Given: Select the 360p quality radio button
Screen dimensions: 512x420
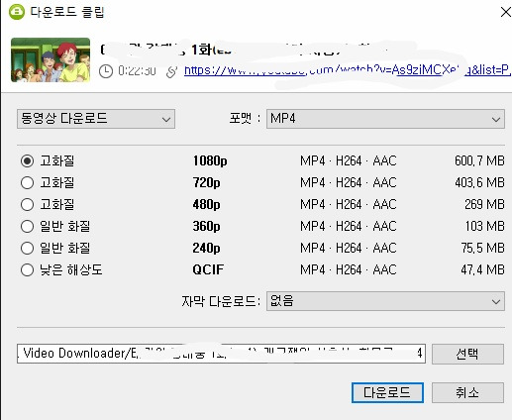Looking at the screenshot, I should click(x=27, y=227).
